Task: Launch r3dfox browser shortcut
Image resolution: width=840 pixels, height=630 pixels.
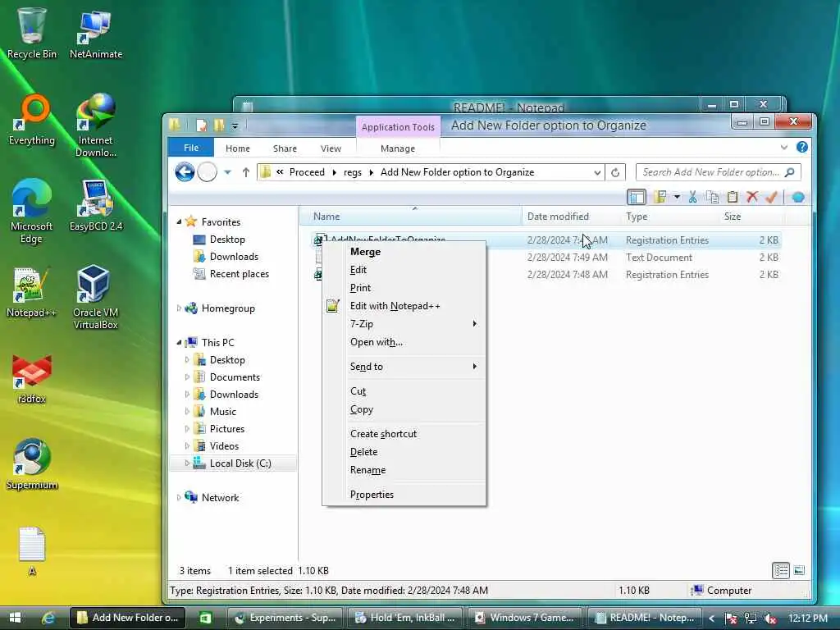Action: click(x=32, y=378)
